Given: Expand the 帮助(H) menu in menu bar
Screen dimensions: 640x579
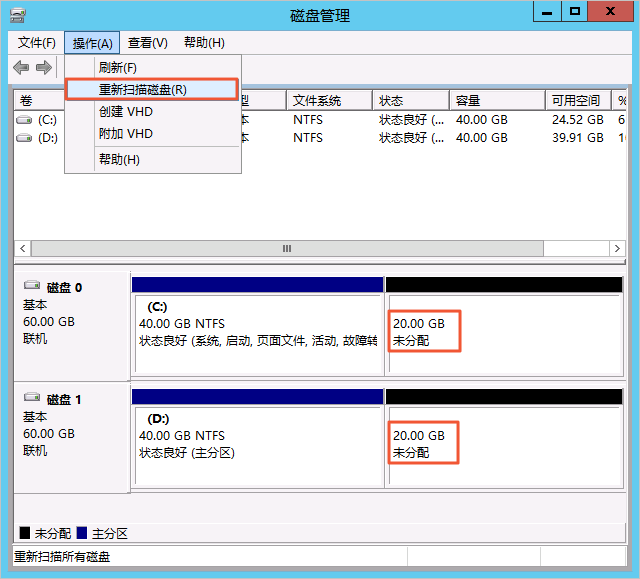Looking at the screenshot, I should [x=204, y=43].
